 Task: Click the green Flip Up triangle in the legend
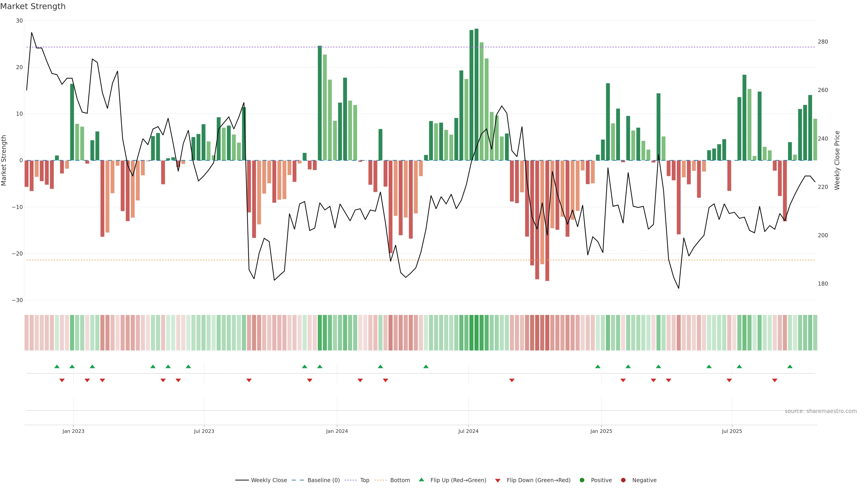pos(421,480)
